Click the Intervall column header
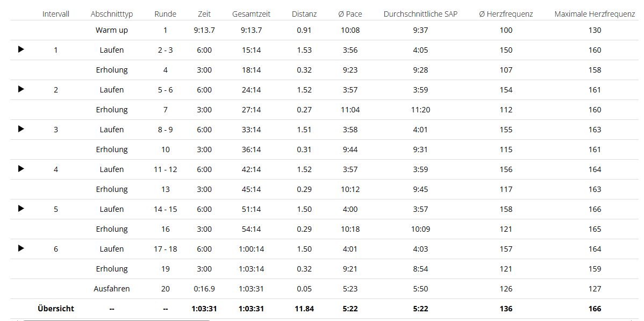 pyautogui.click(x=56, y=14)
